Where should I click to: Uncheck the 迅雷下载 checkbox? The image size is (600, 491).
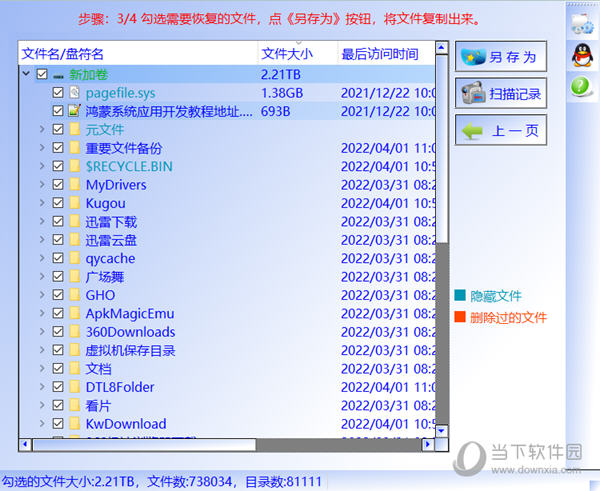58,221
